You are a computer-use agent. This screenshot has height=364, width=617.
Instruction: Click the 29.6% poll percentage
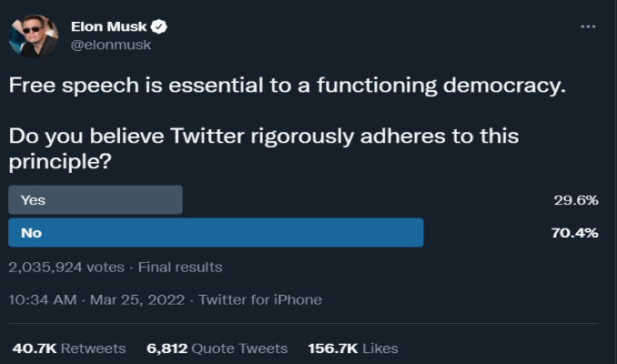click(575, 200)
